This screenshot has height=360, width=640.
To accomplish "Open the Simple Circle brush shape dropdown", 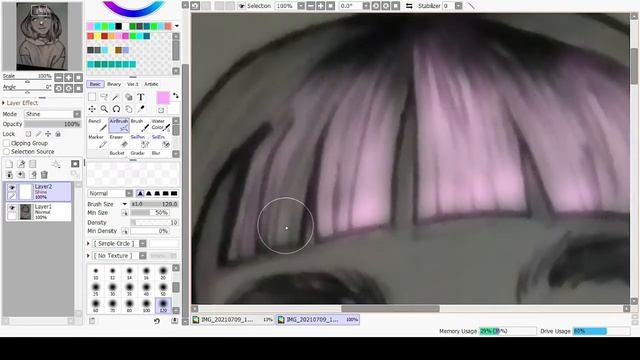I will coord(119,244).
